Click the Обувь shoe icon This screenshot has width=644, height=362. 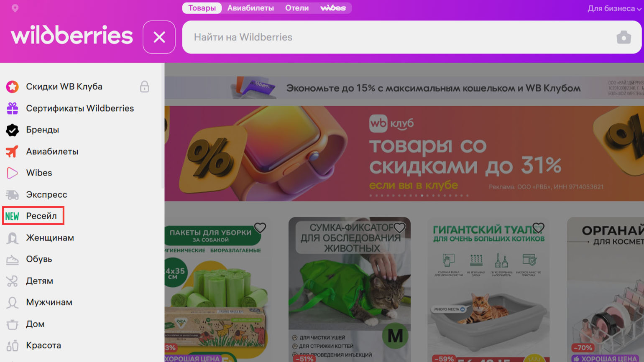click(x=13, y=260)
